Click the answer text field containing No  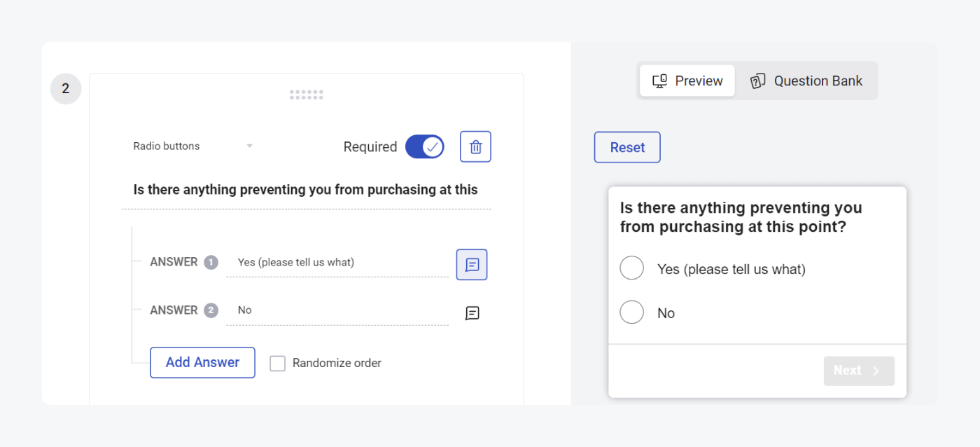coord(336,310)
